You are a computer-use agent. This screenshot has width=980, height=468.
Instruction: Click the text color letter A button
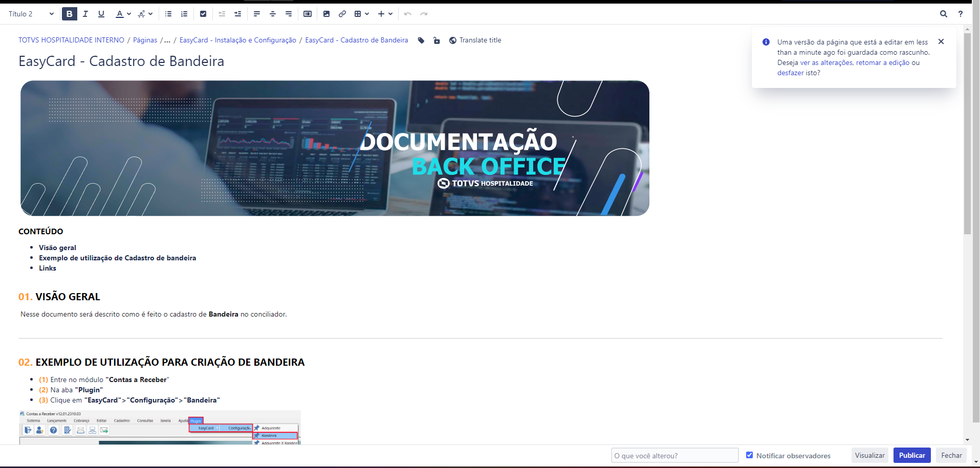pyautogui.click(x=119, y=14)
